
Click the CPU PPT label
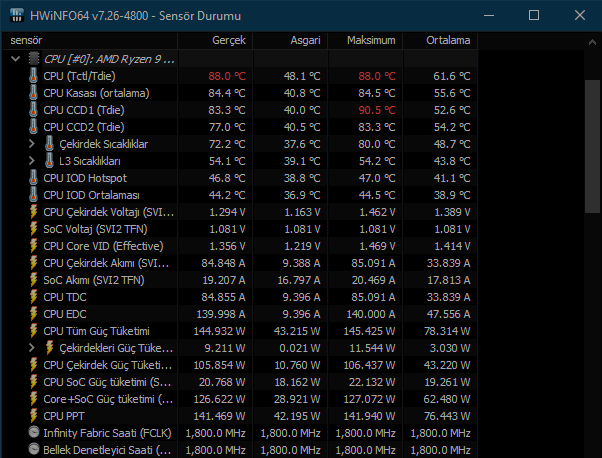pos(64,416)
